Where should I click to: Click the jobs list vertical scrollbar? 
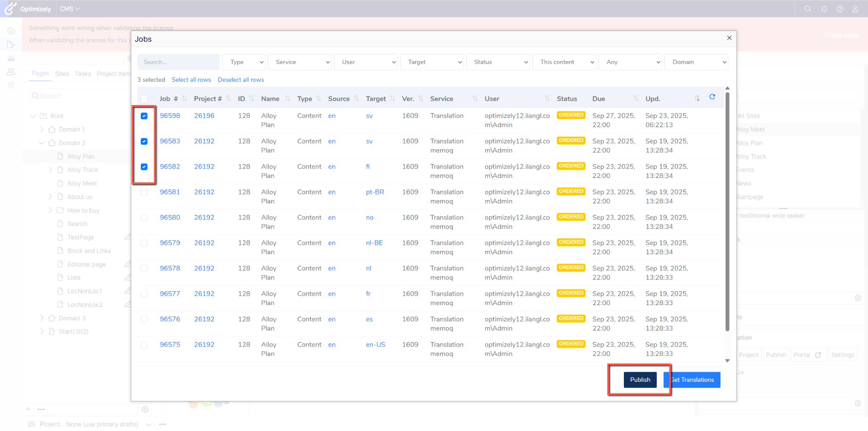(727, 212)
